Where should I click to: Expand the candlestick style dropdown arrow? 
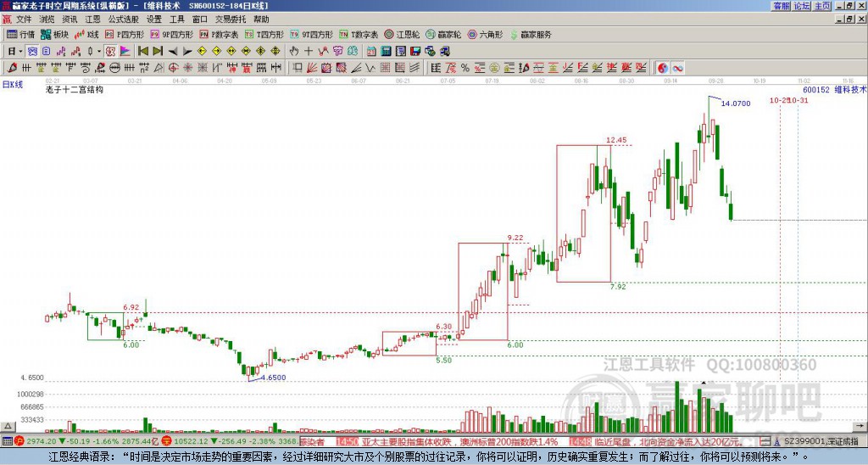pyautogui.click(x=99, y=52)
